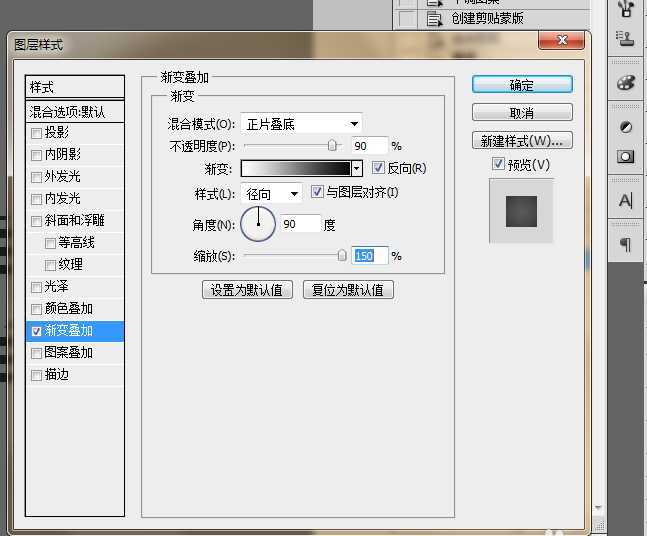Expand the 样式 gradient style dropdown
This screenshot has width=647, height=536.
click(272, 194)
